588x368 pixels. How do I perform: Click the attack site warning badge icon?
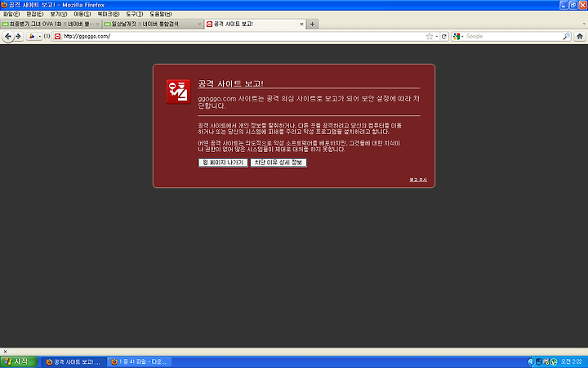pos(179,92)
